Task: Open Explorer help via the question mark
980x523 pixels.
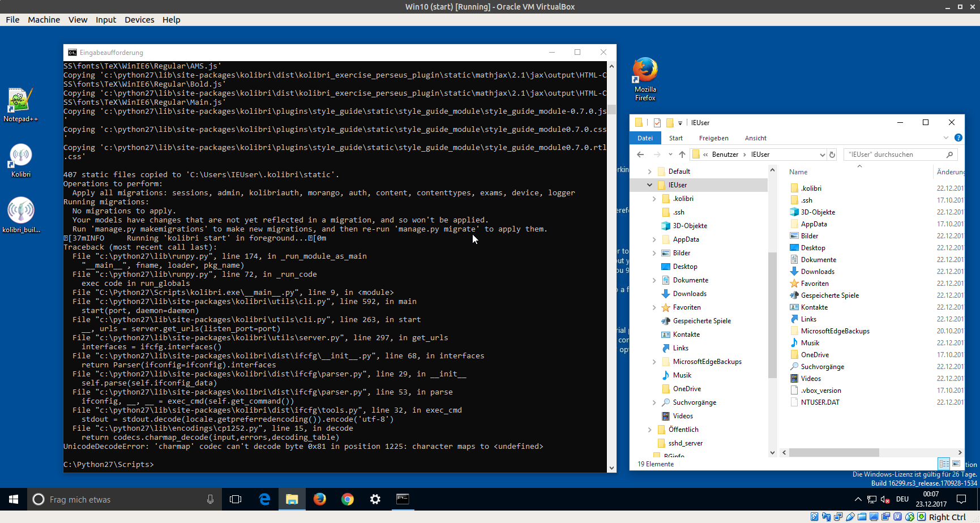Action: [x=958, y=138]
